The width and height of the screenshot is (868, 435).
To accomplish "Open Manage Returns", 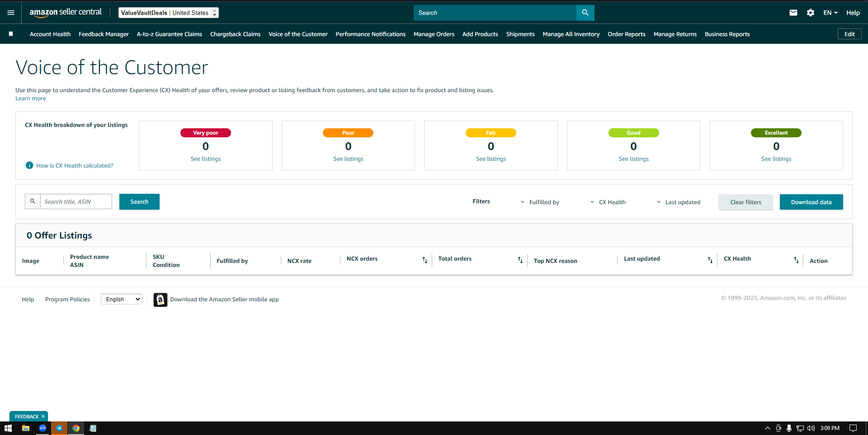I will [x=675, y=34].
